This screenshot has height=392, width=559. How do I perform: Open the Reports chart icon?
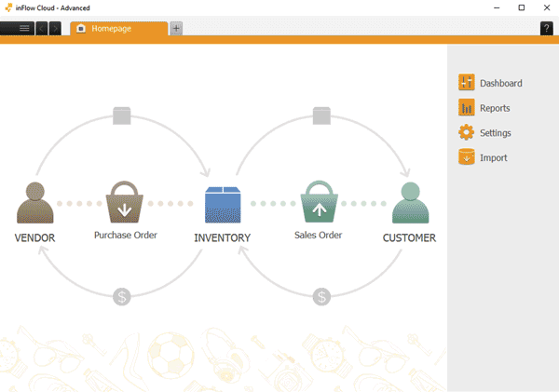coord(467,108)
